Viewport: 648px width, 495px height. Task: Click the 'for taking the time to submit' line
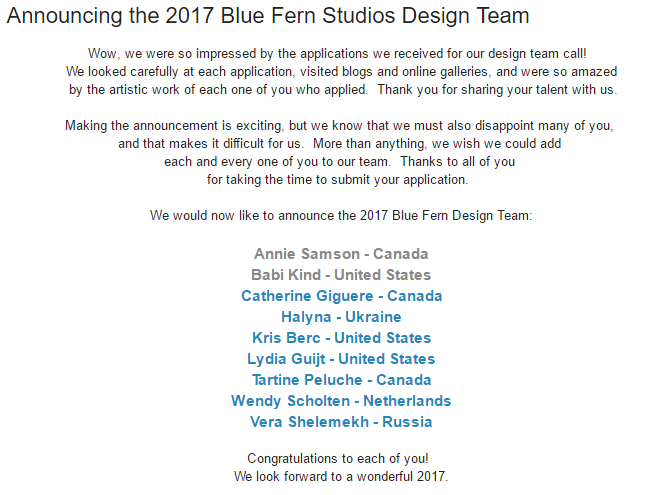coord(337,180)
